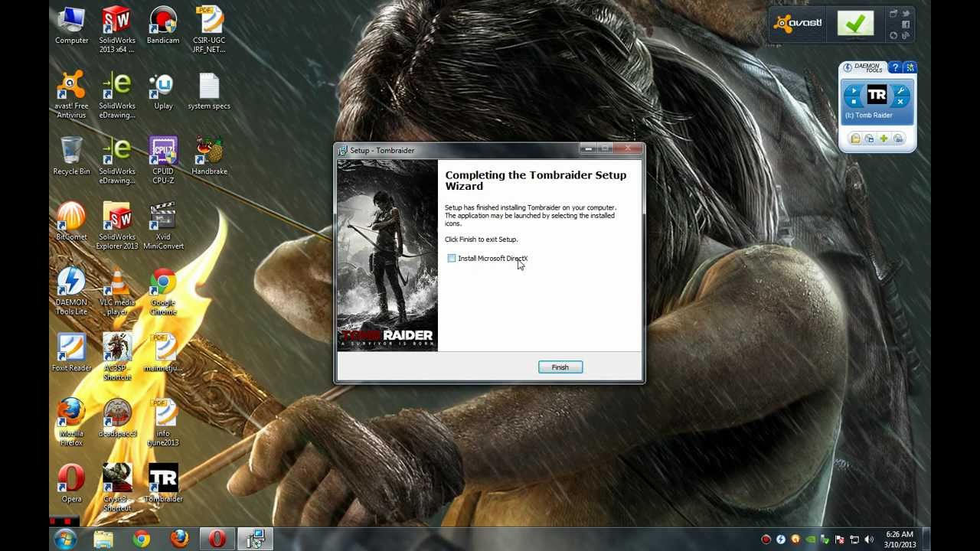Switch to Opera in the taskbar
The width and height of the screenshot is (980, 551).
click(x=217, y=540)
